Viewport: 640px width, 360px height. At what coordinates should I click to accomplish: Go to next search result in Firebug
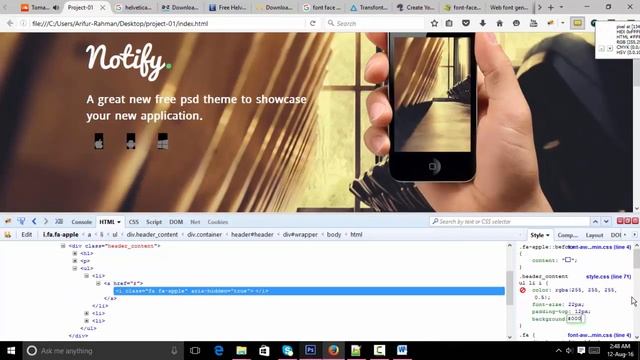pos(606,222)
